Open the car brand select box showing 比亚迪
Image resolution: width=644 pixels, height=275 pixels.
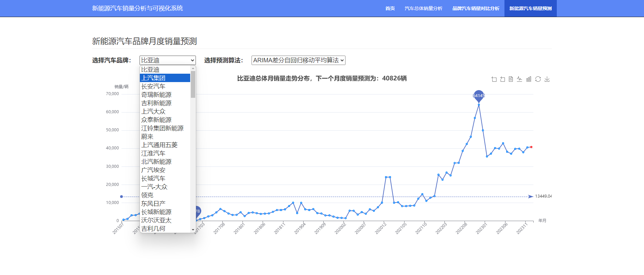[167, 60]
